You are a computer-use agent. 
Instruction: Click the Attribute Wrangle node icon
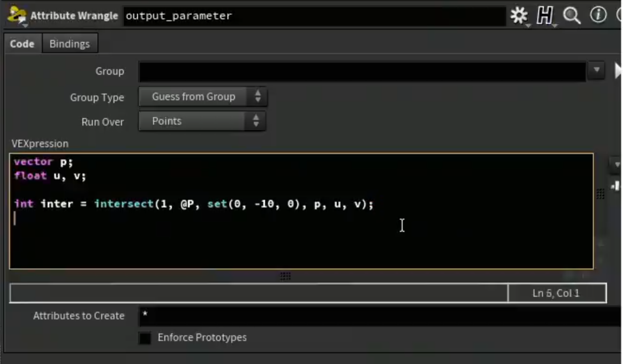17,16
